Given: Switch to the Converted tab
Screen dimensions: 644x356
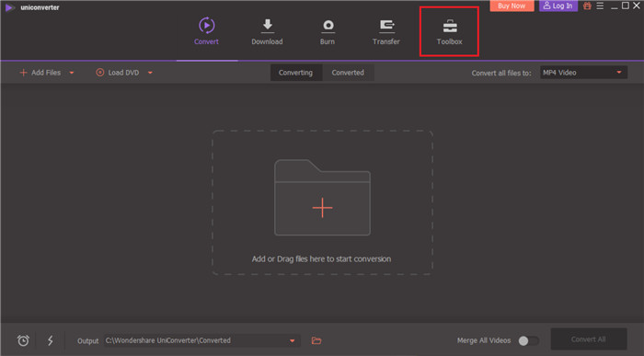Looking at the screenshot, I should tap(348, 73).
